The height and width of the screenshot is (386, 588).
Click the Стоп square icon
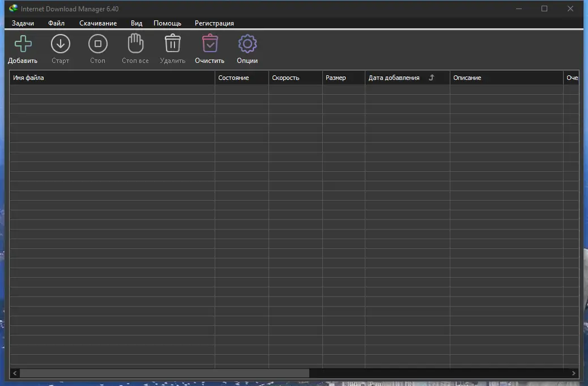pyautogui.click(x=98, y=44)
